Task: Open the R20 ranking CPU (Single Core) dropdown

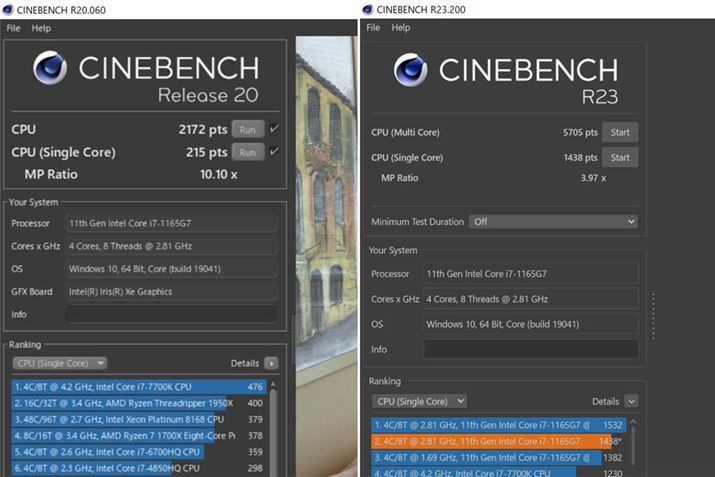Action: (x=59, y=363)
